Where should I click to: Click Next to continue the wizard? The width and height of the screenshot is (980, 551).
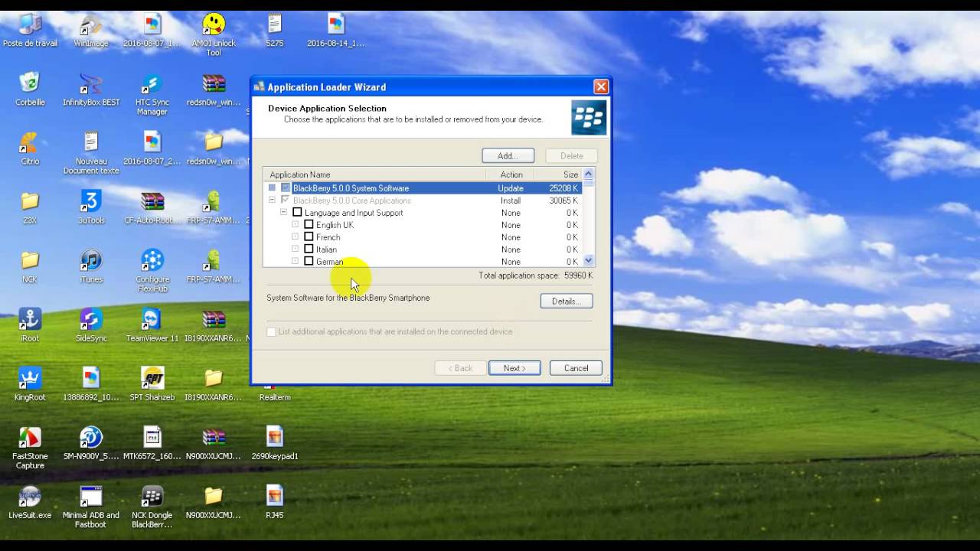(x=514, y=368)
